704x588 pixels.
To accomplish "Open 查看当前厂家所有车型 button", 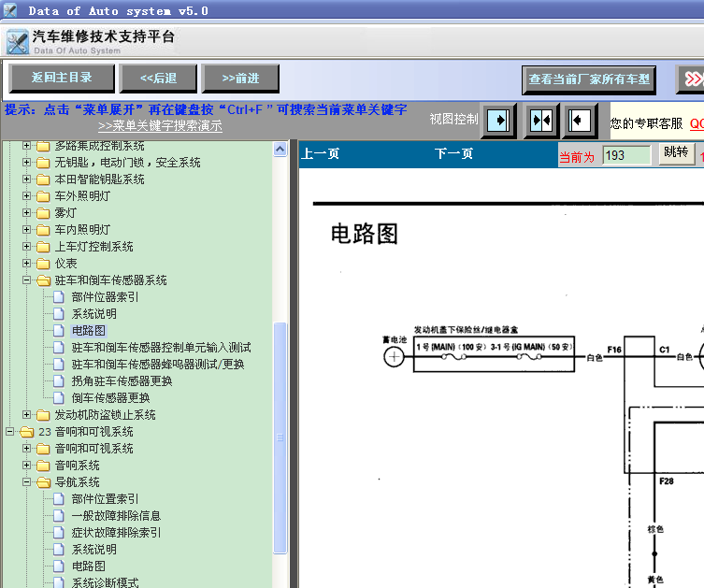I will click(589, 79).
